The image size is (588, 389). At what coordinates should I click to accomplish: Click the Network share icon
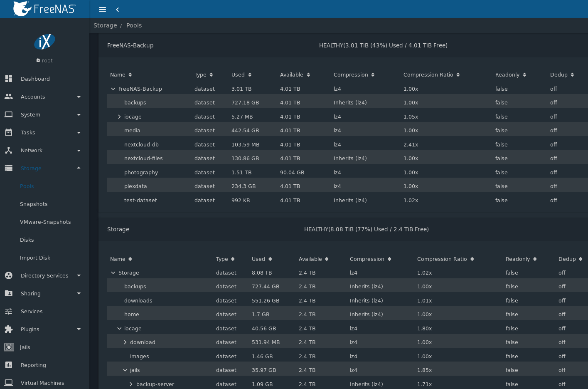(x=9, y=150)
